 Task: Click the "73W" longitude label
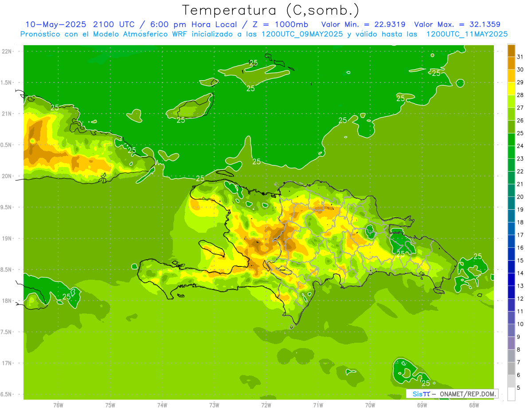click(x=214, y=405)
